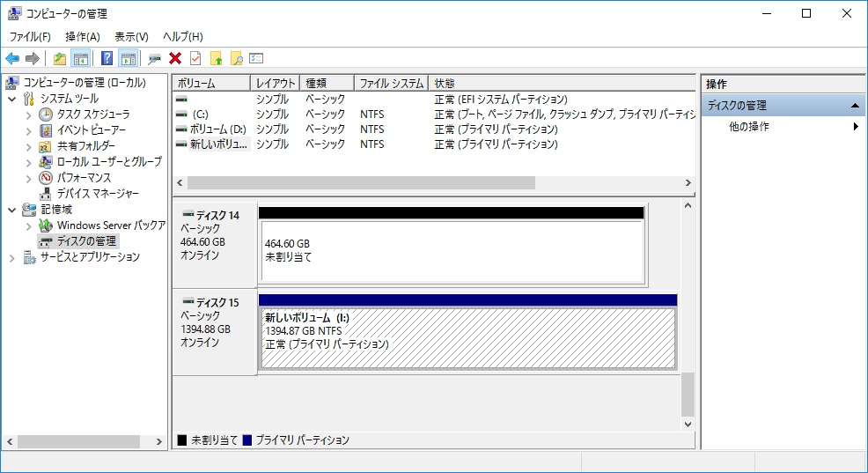Select the ボリューム (D:) volume row
This screenshot has height=473, width=868.
[x=434, y=129]
